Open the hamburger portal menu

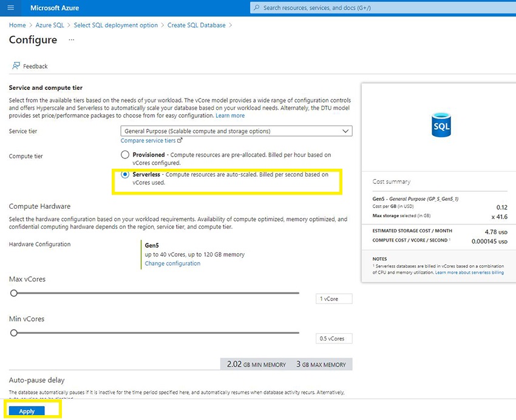tap(10, 7)
